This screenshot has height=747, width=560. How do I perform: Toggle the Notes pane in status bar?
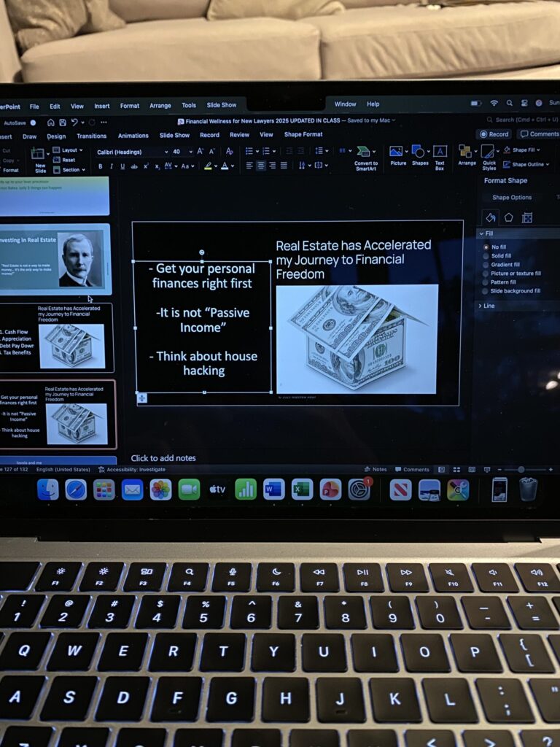(376, 469)
